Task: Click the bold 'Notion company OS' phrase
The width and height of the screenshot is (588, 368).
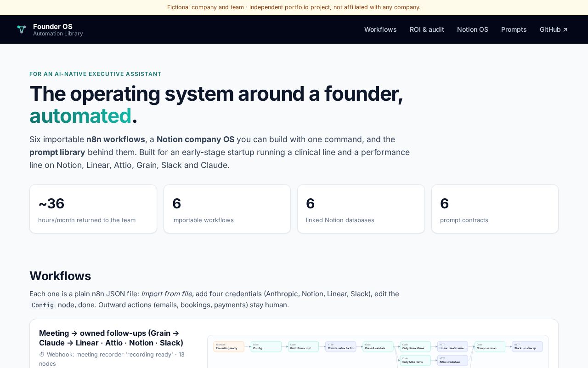Action: point(195,139)
